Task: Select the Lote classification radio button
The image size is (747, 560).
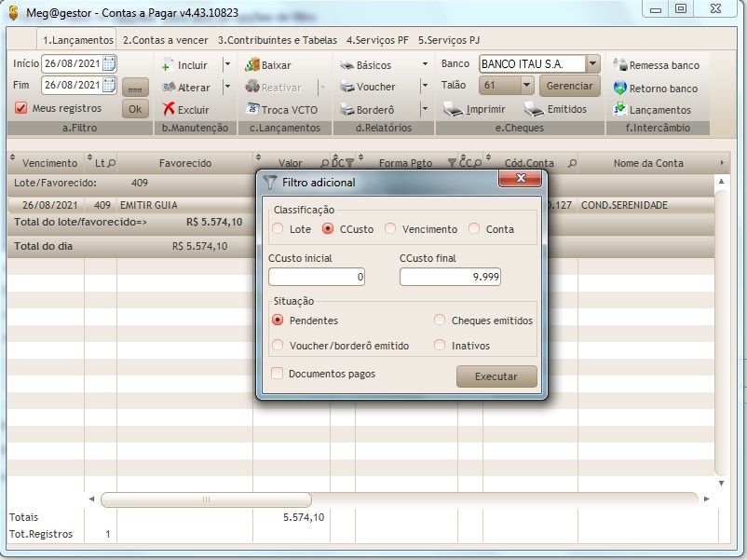Action: click(278, 229)
